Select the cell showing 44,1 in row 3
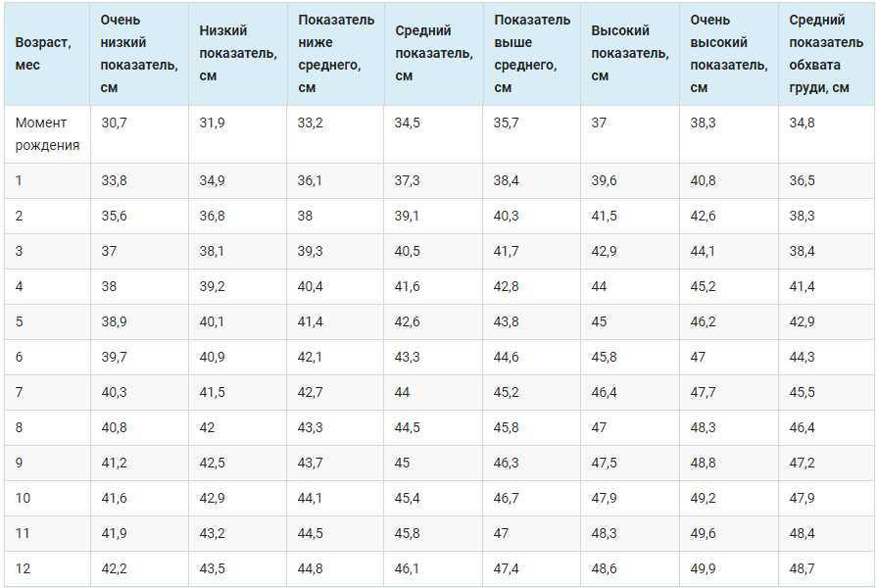Screen dimensions: 877x588 703,252
